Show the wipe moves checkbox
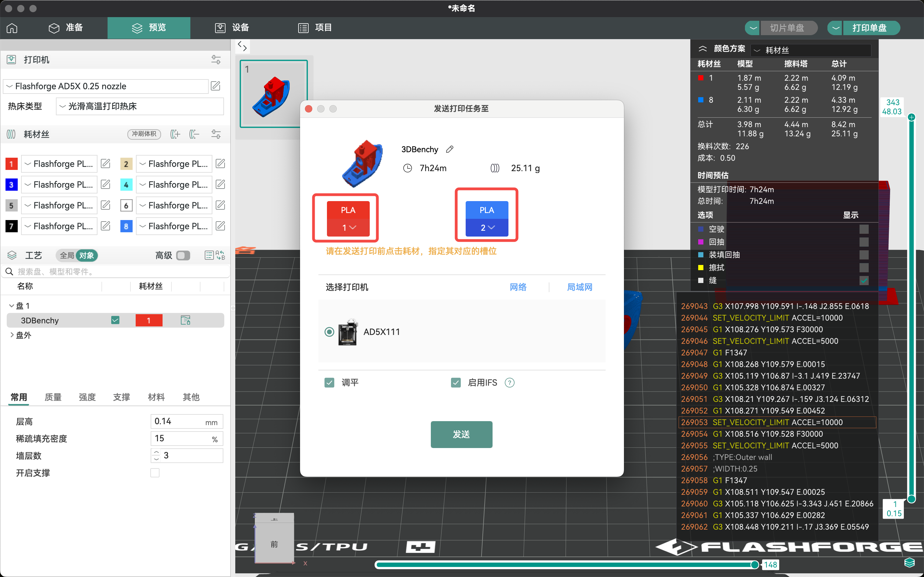Screen dimensions: 924x577 pyautogui.click(x=864, y=267)
